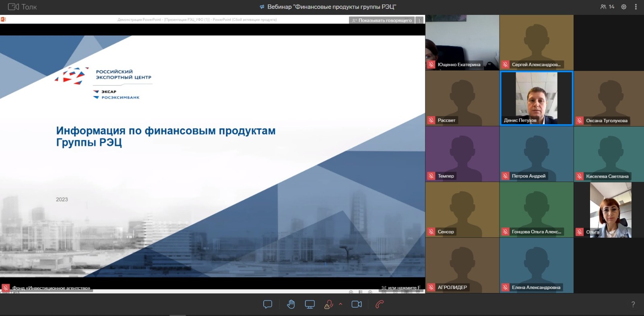Select АГРОЛИДЕР participant tile
This screenshot has width=644, height=316.
click(462, 265)
